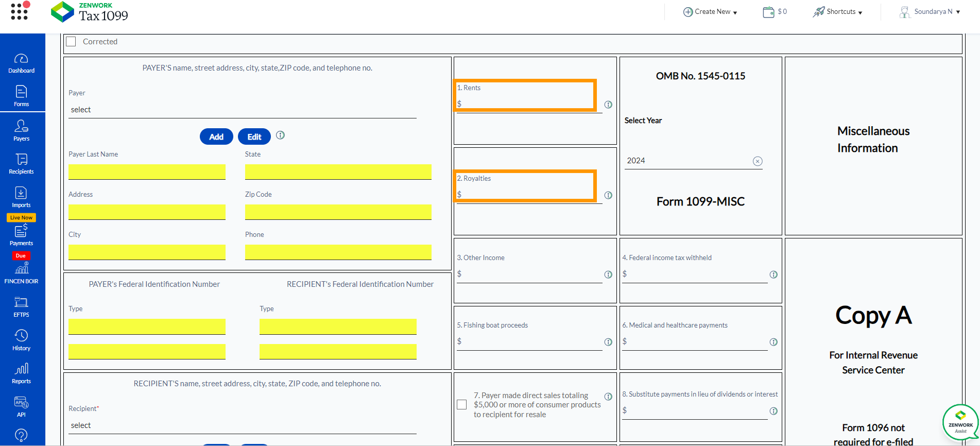Open EFTPS in sidebar
The width and height of the screenshot is (980, 446).
click(x=21, y=307)
